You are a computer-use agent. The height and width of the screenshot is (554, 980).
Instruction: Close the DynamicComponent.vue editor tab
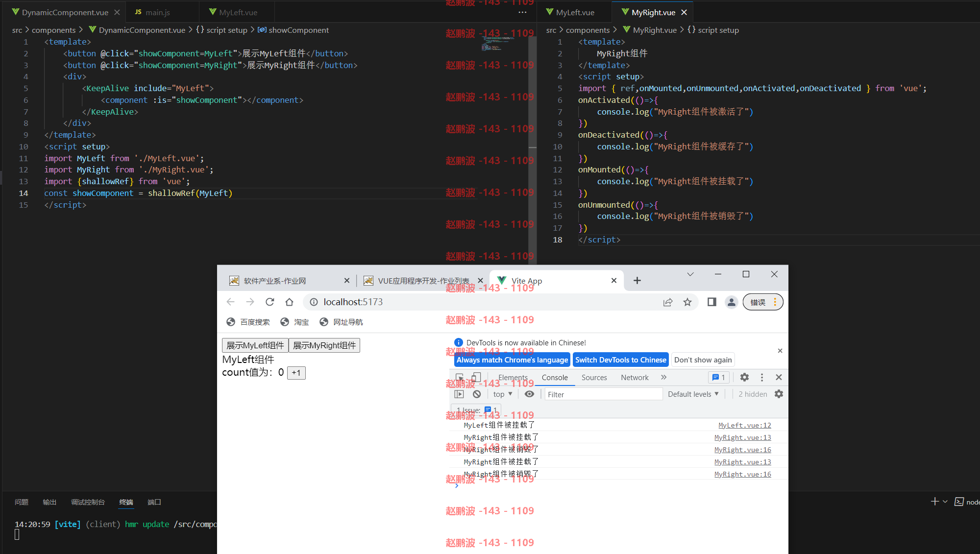[x=117, y=12]
